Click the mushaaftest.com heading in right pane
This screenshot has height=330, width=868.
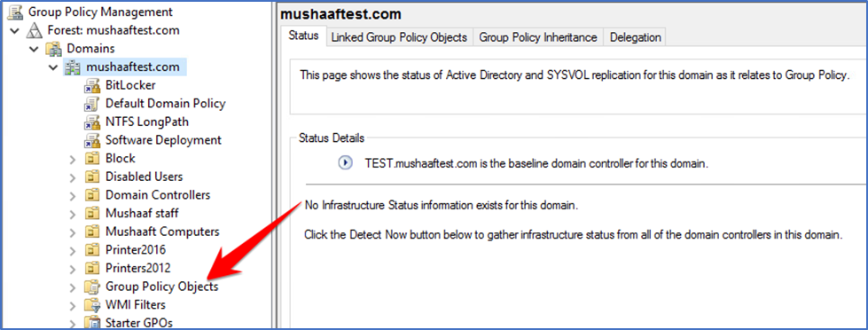(x=341, y=14)
